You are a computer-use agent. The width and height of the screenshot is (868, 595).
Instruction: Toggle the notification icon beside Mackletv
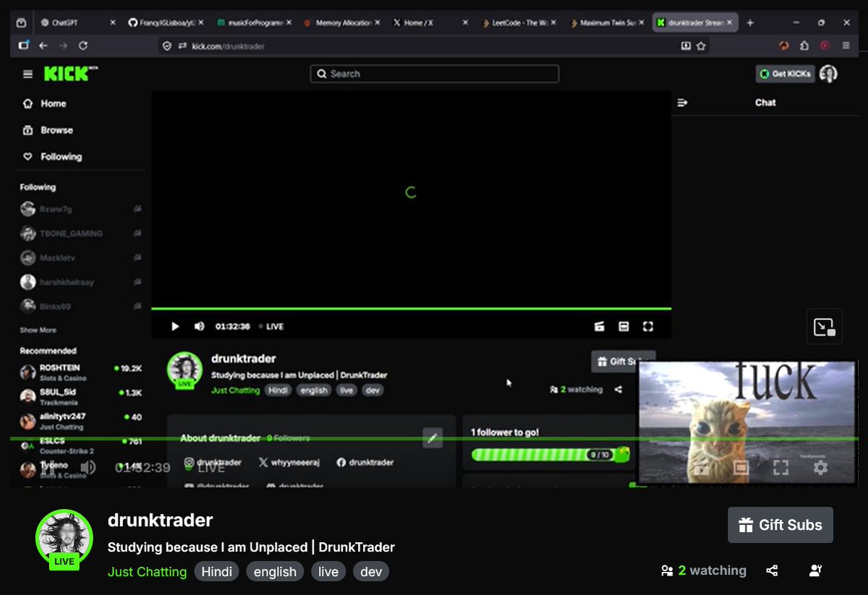tap(137, 257)
